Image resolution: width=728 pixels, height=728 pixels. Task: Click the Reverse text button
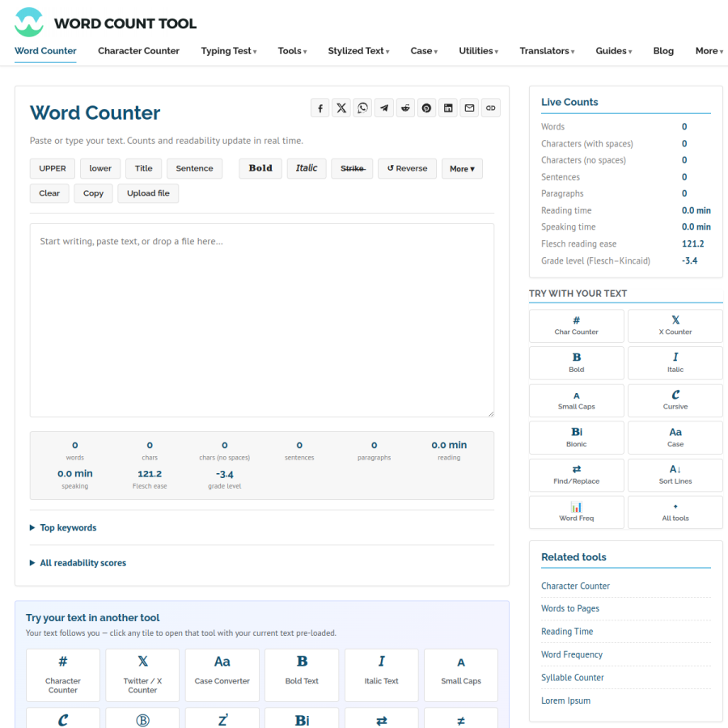(407, 168)
